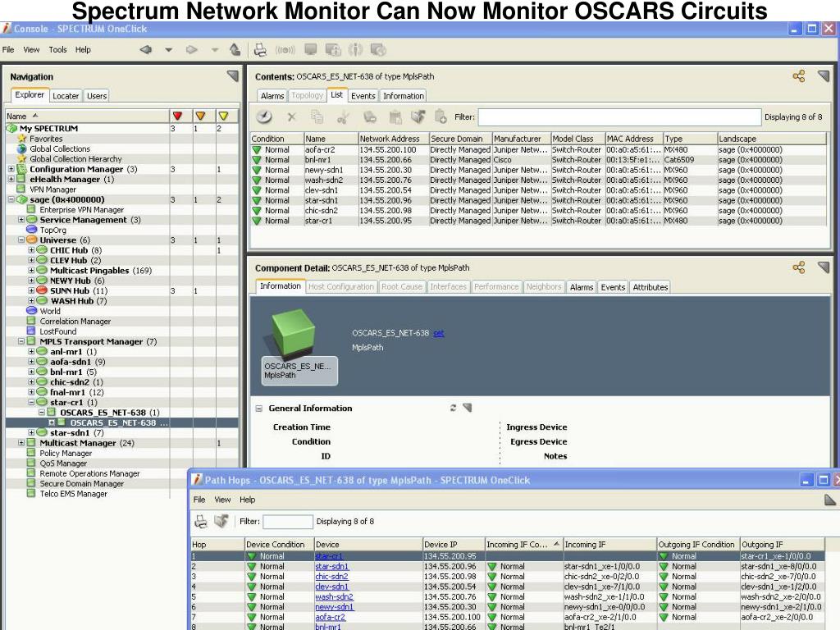
Task: Collapse the Contents panel with its corner triangle
Action: [x=824, y=76]
